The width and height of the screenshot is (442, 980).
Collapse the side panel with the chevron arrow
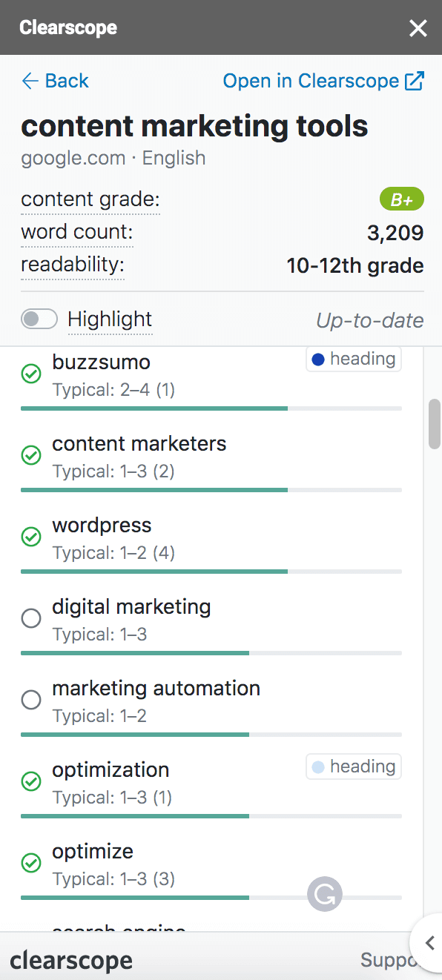429,943
